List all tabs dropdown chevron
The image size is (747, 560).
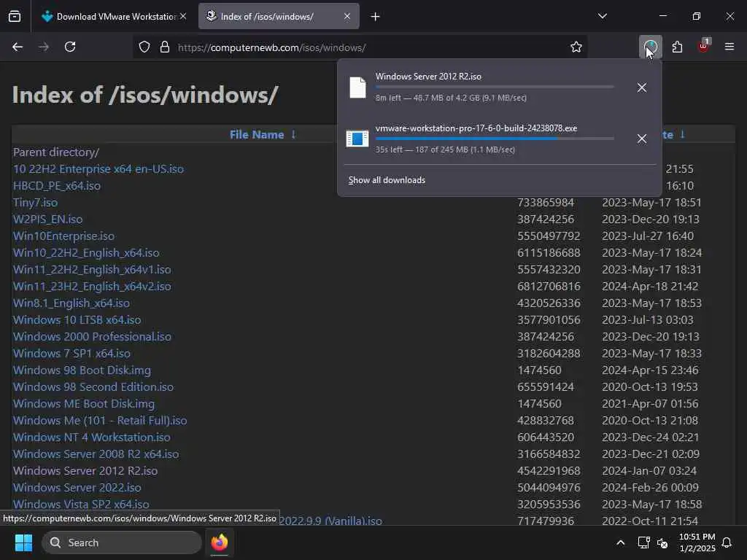pyautogui.click(x=602, y=16)
